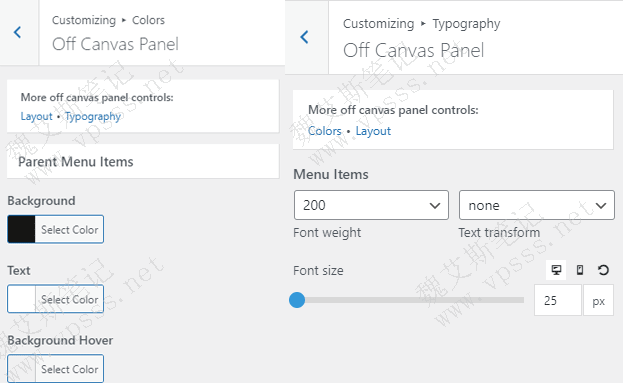Click Select Color under Background Hover
The height and width of the screenshot is (383, 623).
point(70,369)
